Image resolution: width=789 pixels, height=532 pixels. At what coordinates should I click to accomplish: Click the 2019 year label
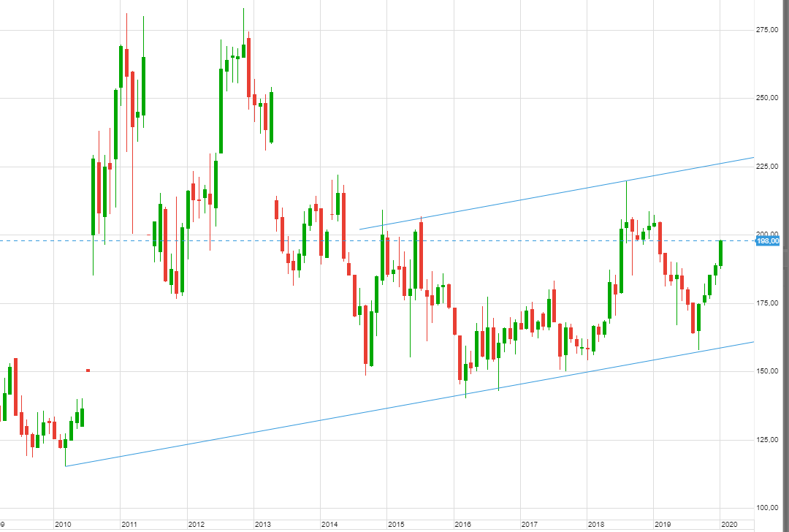tap(662, 525)
